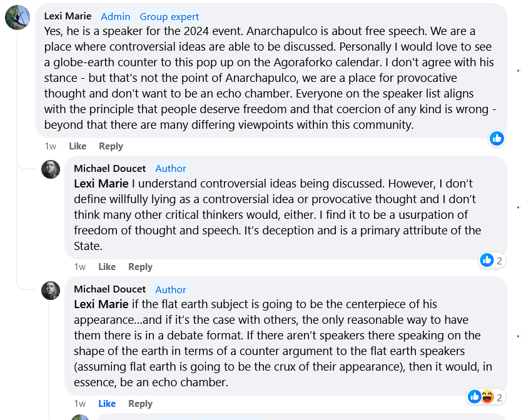View reactions on Michael Doucet's first reply
The image size is (521, 420).
pos(492,261)
